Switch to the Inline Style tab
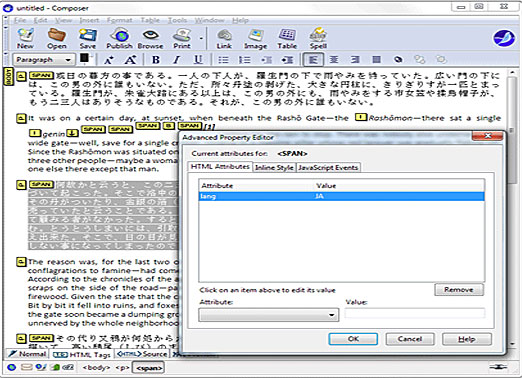This screenshot has height=378, width=522. pos(274,167)
